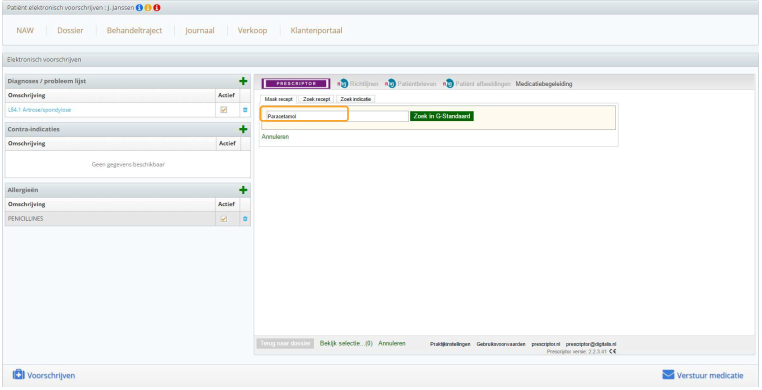Click the Geen gegevens beschikbaar text
This screenshot has width=762, height=390.
(x=128, y=165)
